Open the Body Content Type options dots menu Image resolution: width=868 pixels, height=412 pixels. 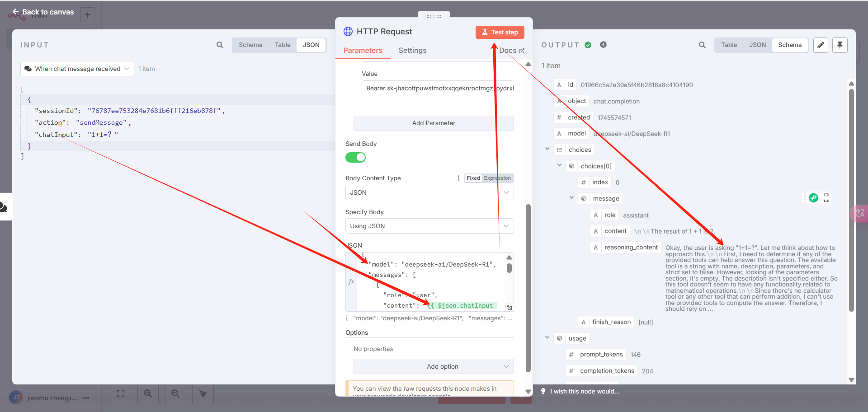point(458,178)
